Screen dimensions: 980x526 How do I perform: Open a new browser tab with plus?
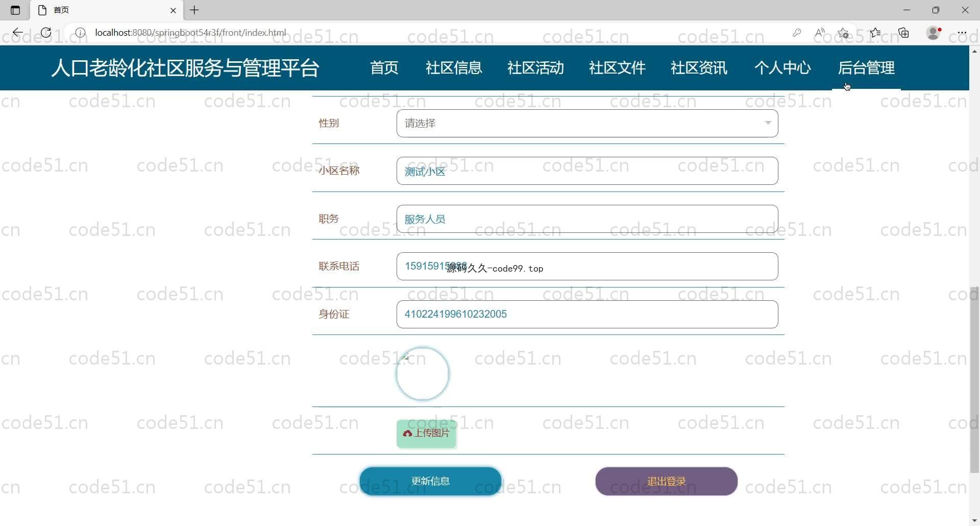(x=194, y=10)
